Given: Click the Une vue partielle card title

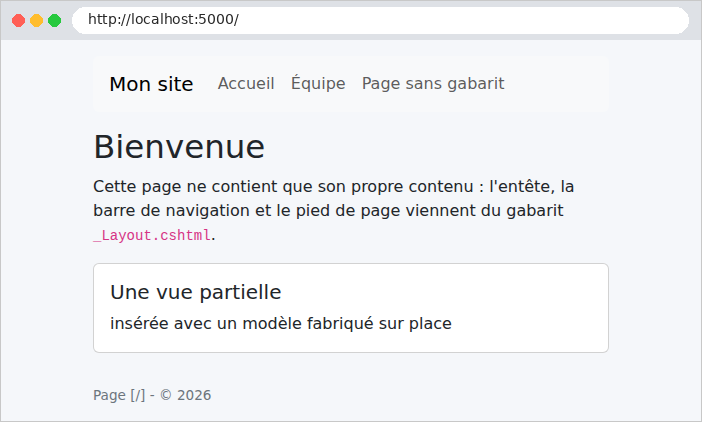Looking at the screenshot, I should (196, 292).
